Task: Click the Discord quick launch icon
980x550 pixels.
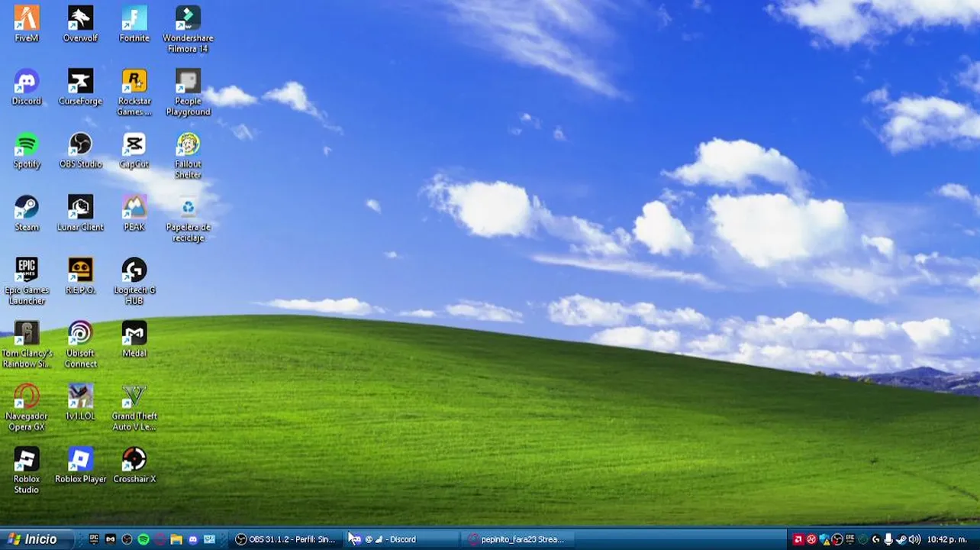Action: coord(192,539)
